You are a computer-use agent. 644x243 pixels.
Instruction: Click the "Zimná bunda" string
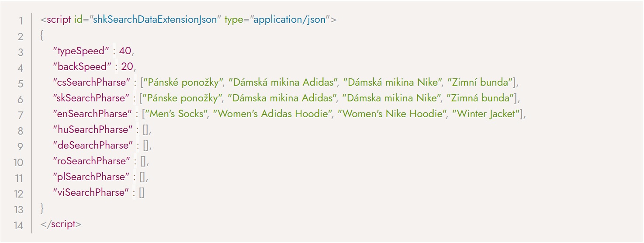click(x=481, y=98)
